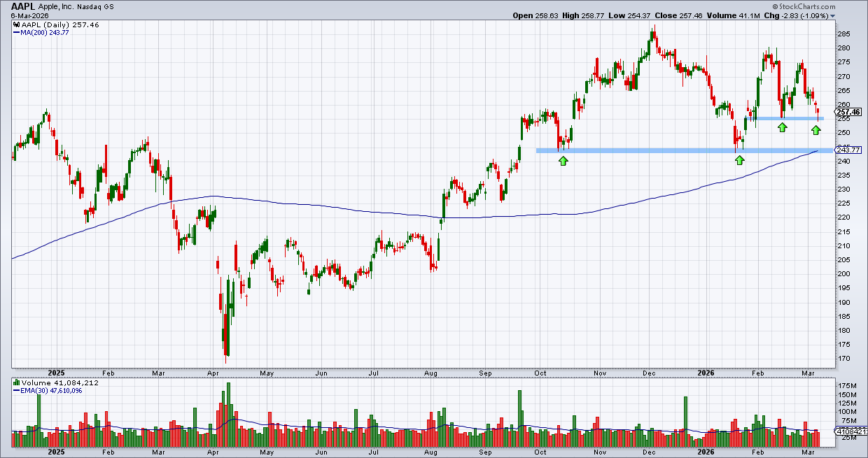
Task: Click Aug on the volume panel date axis
Action: coord(432,452)
